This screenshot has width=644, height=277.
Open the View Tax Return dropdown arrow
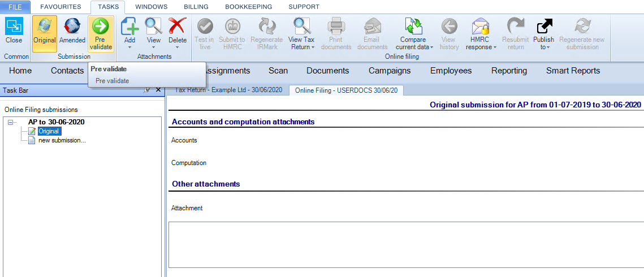click(313, 47)
